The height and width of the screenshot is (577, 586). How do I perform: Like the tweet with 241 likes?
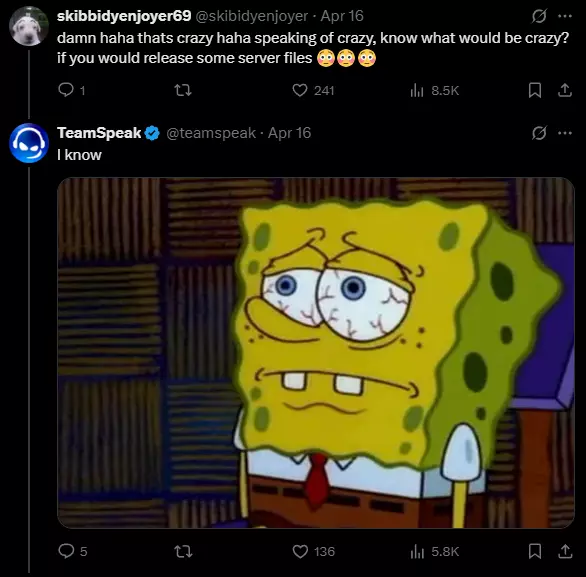313,90
